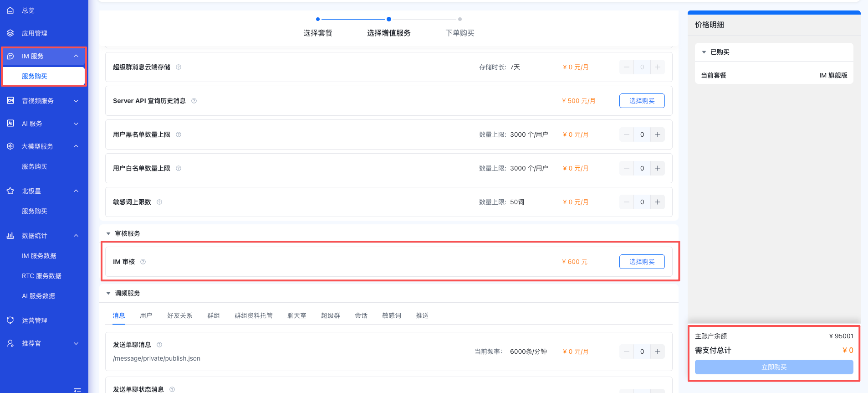This screenshot has width=868, height=393.
Task: Go back to the 选择套餐 step
Action: [x=318, y=33]
